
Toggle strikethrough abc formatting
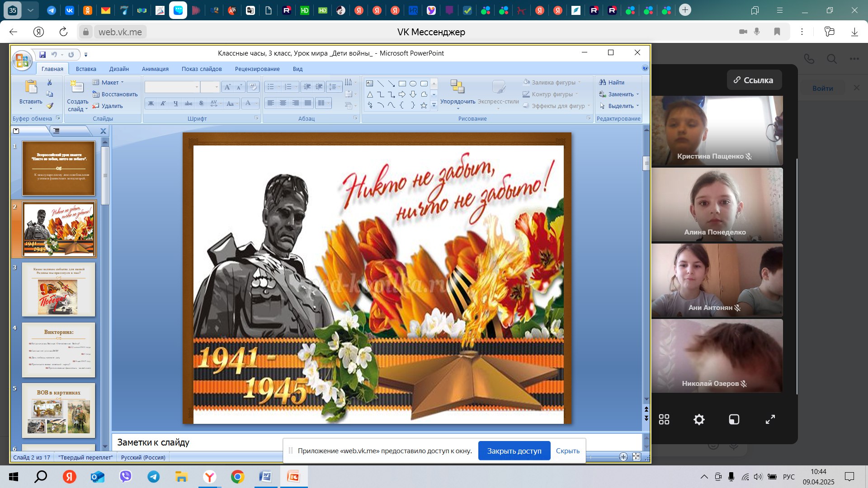point(189,103)
